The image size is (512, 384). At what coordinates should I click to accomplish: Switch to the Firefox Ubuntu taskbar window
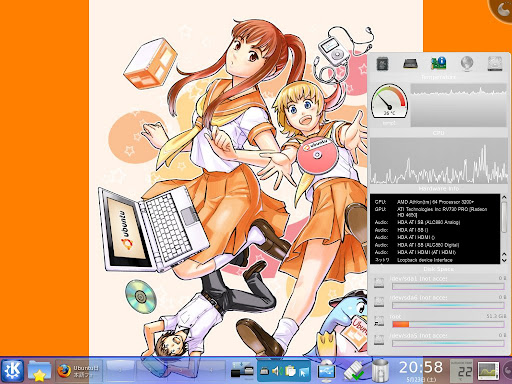point(78,371)
